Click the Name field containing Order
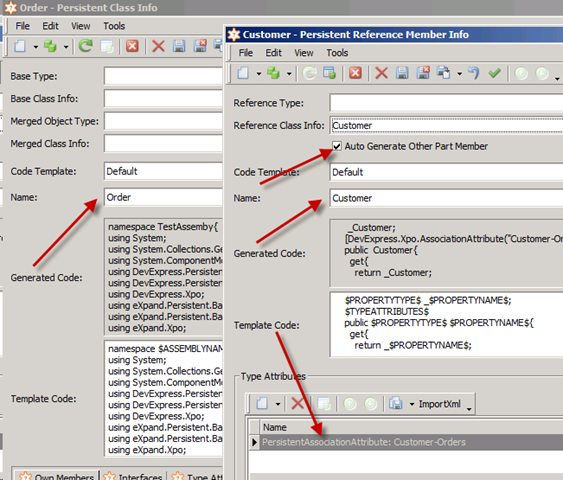This screenshot has height=480, width=563. coord(163,197)
